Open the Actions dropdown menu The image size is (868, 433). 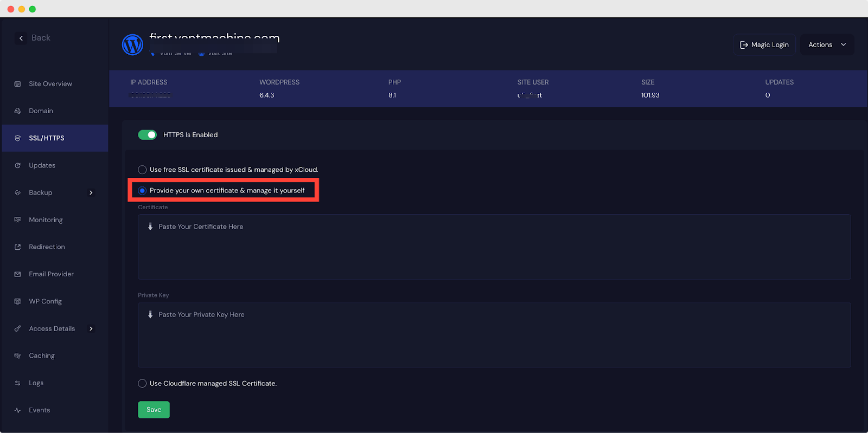pyautogui.click(x=826, y=45)
